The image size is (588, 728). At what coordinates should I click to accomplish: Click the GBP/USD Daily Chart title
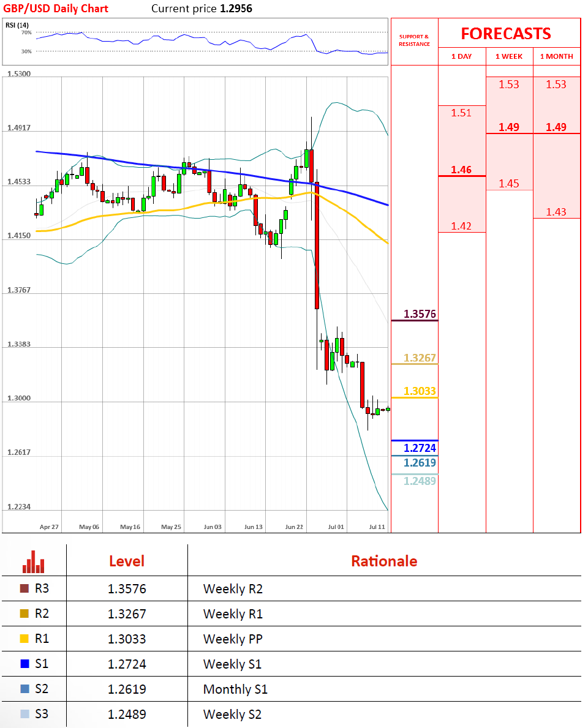tap(56, 9)
